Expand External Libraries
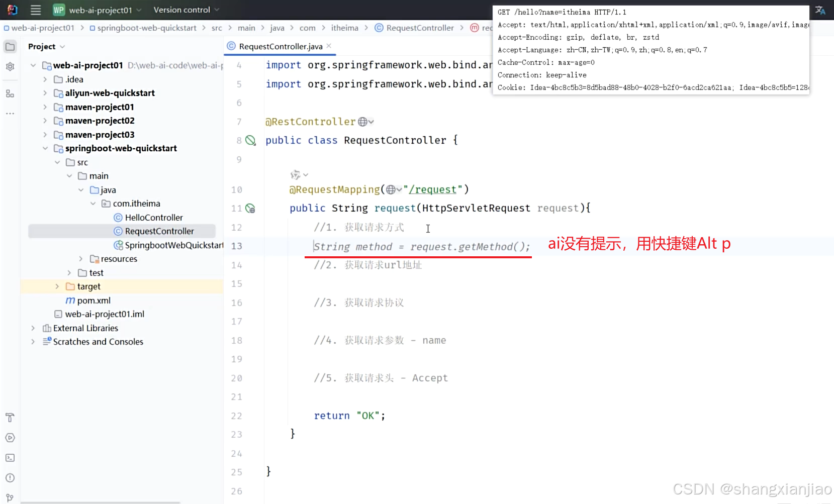The height and width of the screenshot is (504, 834). coord(33,328)
